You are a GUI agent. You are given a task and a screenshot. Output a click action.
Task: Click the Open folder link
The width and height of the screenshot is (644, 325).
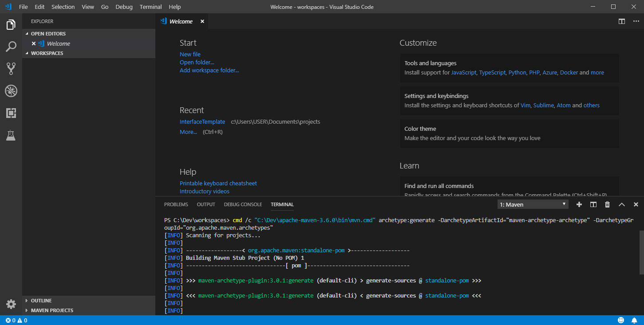pos(197,62)
